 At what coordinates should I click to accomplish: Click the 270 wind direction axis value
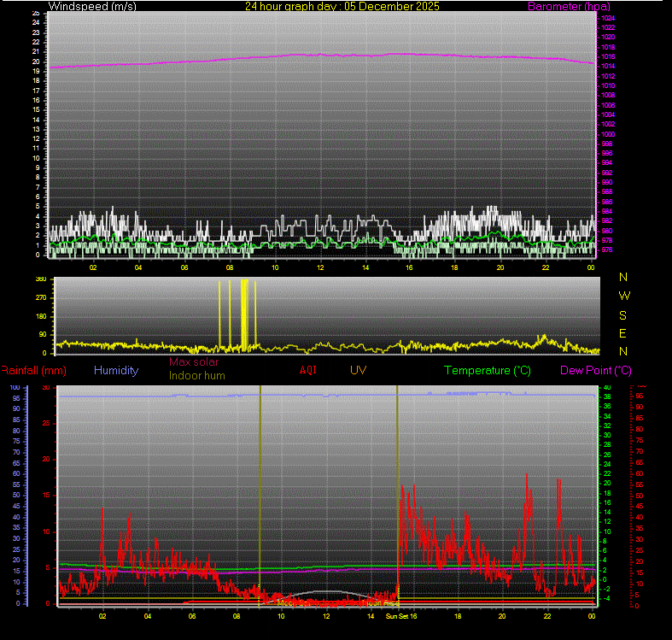(x=41, y=297)
